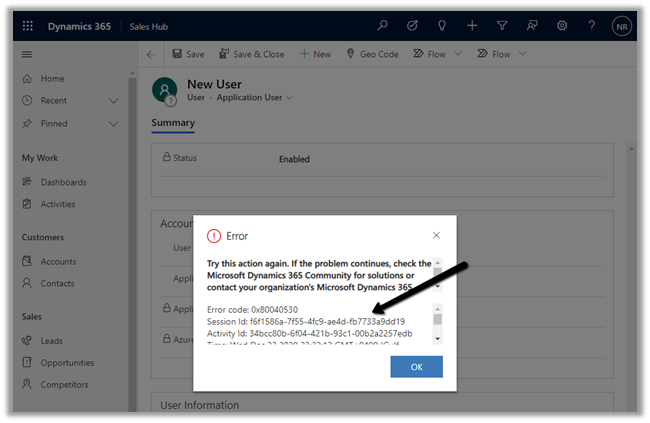Expand the Pinned section chevron

point(113,123)
